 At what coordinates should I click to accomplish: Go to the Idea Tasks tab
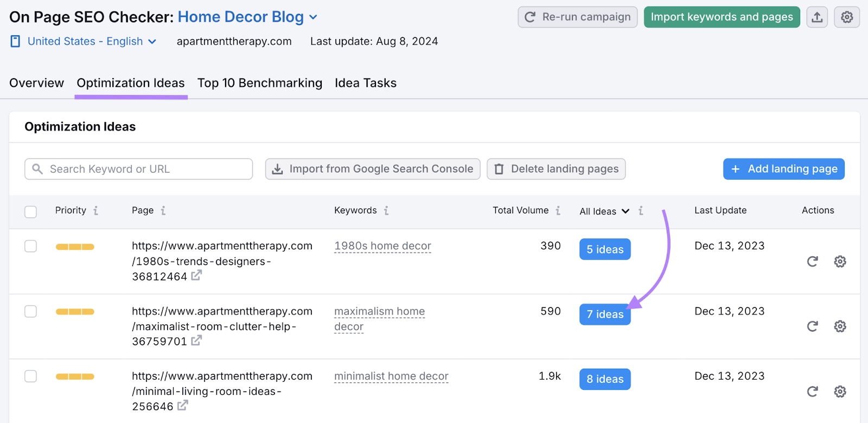tap(365, 83)
